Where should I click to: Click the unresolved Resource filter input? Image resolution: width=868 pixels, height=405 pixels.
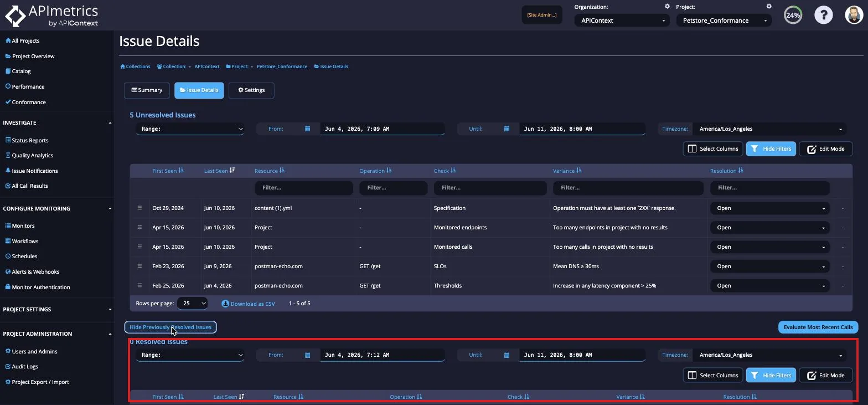pyautogui.click(x=303, y=187)
